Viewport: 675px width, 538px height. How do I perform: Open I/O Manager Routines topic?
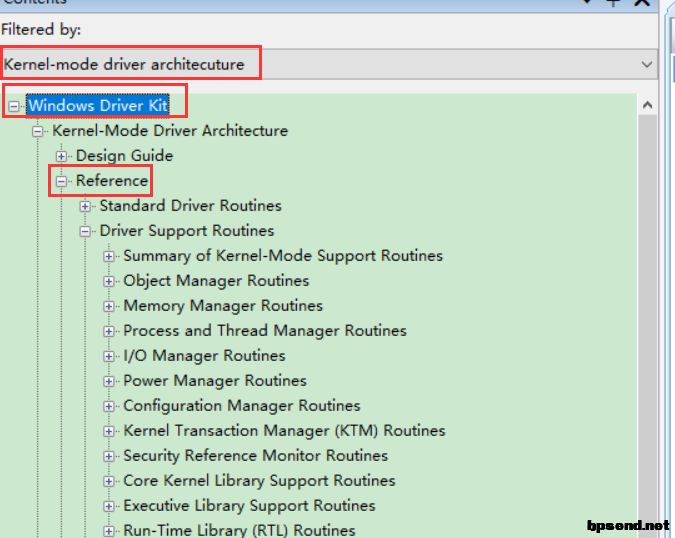(x=204, y=356)
